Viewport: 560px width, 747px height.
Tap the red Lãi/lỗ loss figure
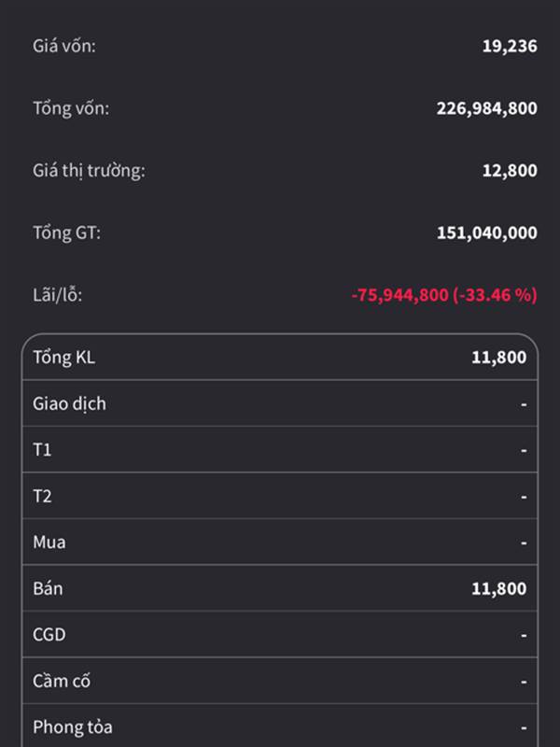click(x=444, y=295)
